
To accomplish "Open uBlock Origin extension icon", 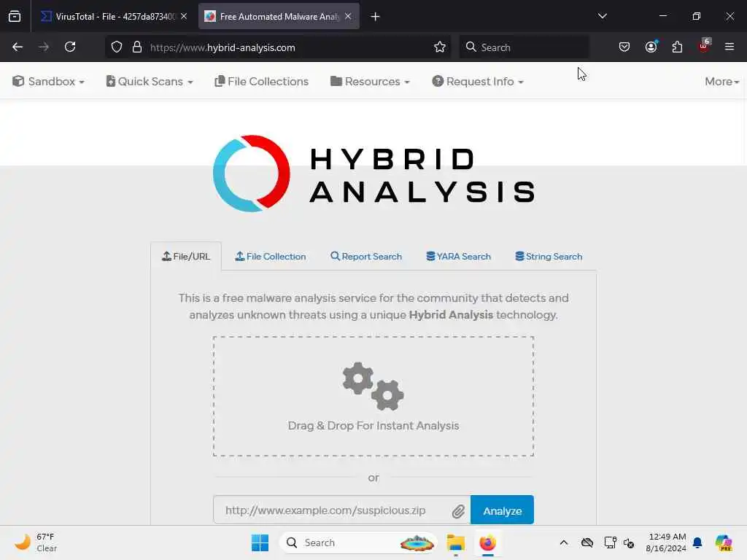I will pos(704,46).
